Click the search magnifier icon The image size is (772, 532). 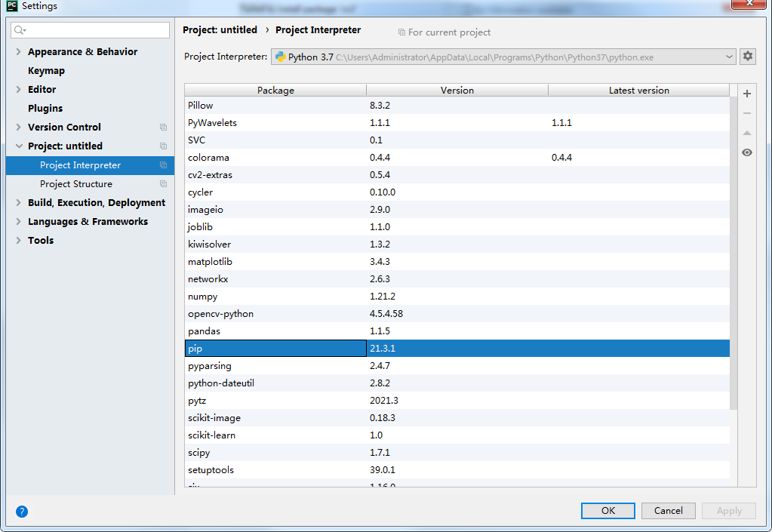(x=20, y=30)
